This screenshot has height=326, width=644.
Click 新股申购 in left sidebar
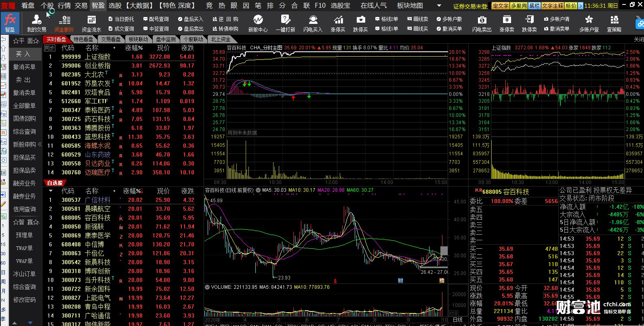pos(24,144)
